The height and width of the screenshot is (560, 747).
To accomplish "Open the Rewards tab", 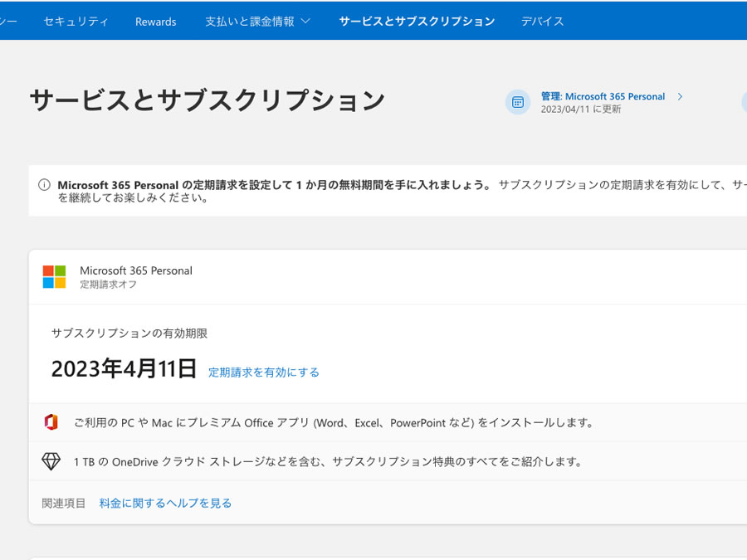I will tap(156, 22).
